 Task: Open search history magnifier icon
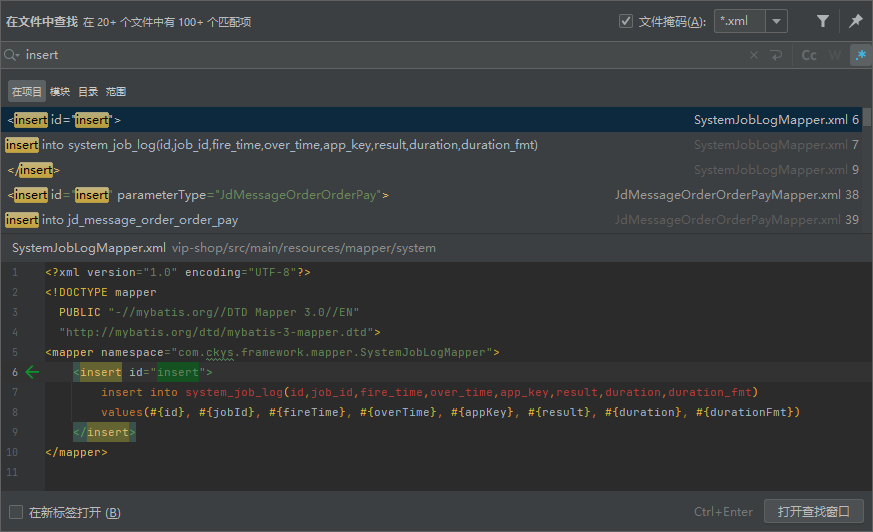tap(12, 55)
